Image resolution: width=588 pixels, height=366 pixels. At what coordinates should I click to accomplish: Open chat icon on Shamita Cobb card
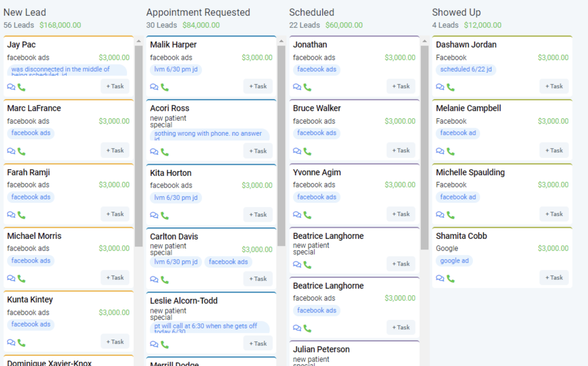[x=440, y=278]
